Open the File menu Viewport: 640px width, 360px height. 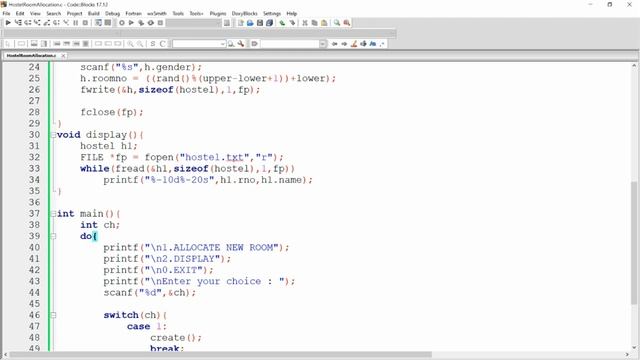pyautogui.click(x=6, y=13)
